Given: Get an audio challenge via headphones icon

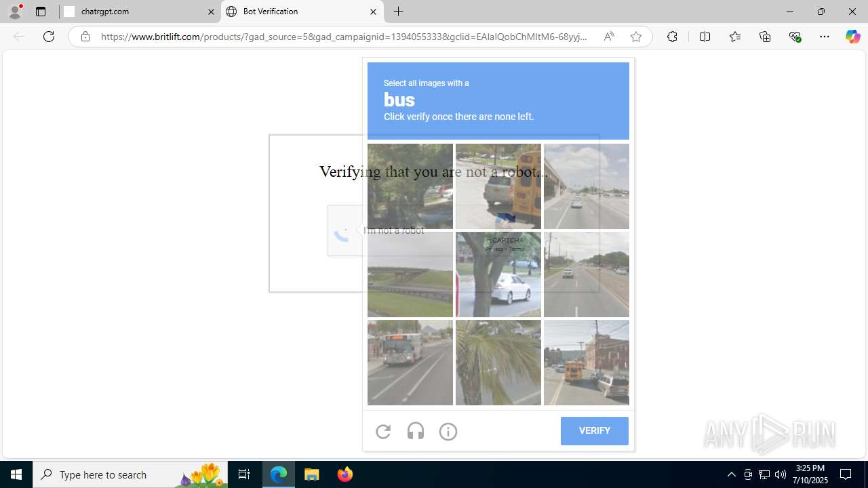Looking at the screenshot, I should 416,431.
